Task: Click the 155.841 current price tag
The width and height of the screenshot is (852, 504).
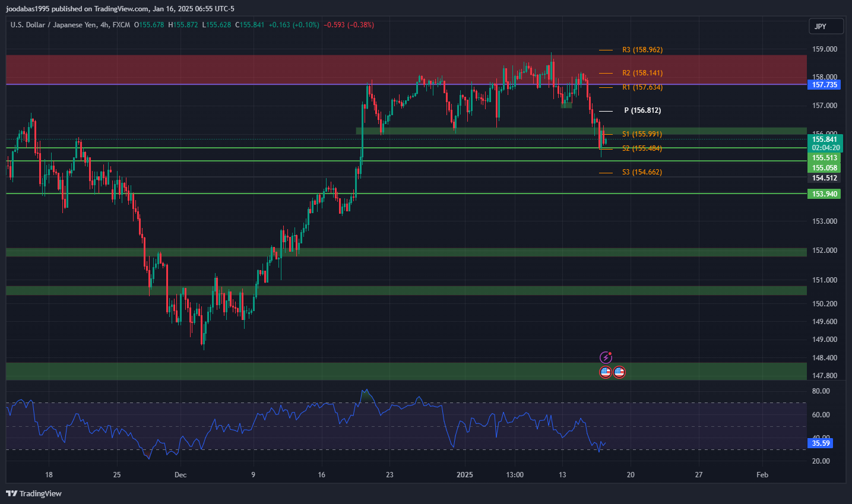Action: point(824,140)
